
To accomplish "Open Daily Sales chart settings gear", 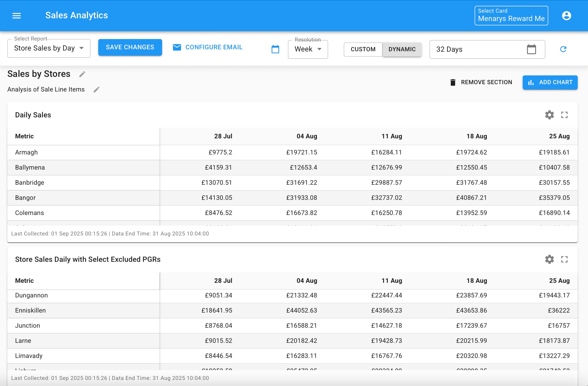I will (x=549, y=115).
